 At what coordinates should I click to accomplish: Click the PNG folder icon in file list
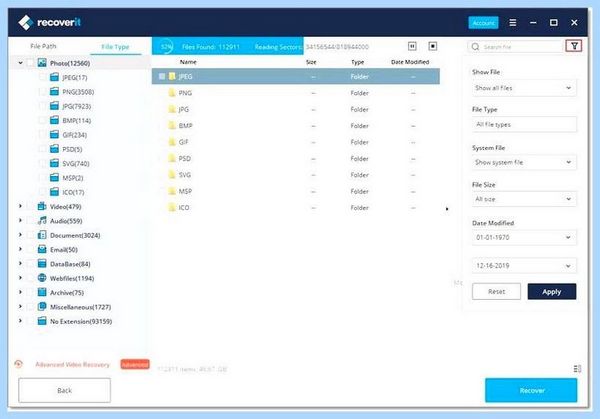click(x=172, y=93)
